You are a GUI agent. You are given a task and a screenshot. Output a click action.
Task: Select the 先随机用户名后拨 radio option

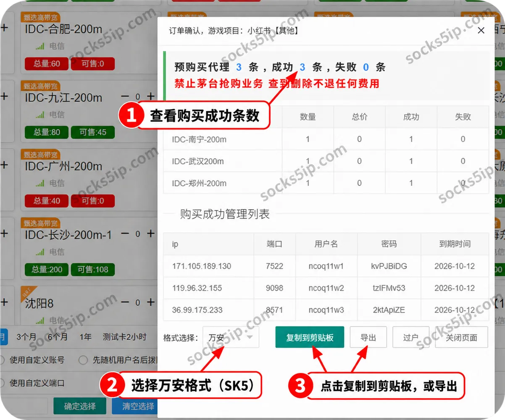[x=84, y=360]
